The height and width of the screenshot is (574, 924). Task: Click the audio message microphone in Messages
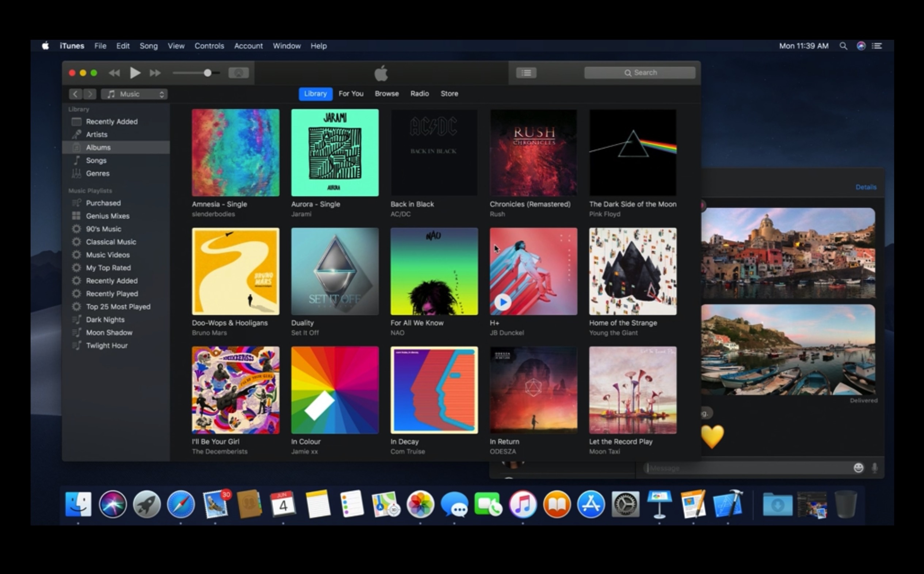point(875,468)
